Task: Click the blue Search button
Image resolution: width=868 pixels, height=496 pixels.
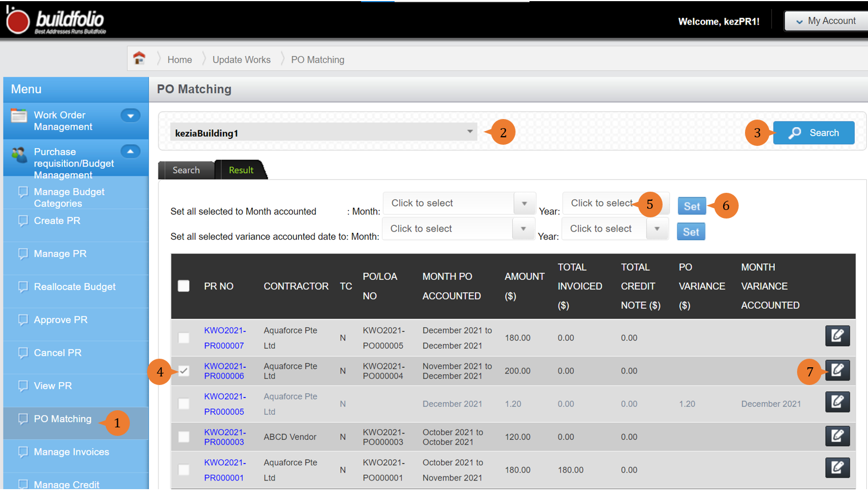Action: (x=814, y=133)
